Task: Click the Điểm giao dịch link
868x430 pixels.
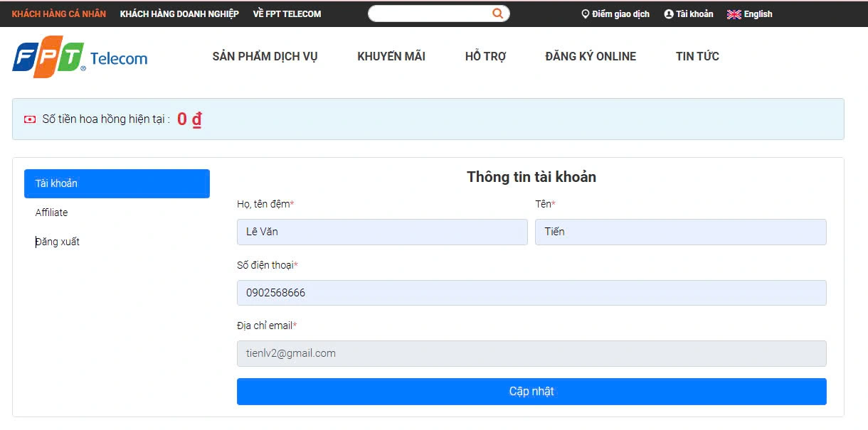Action: click(620, 14)
